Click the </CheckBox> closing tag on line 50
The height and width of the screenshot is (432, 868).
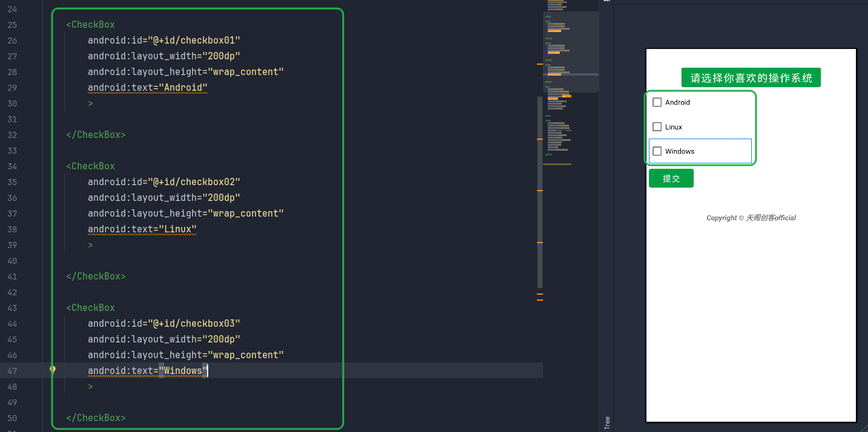(96, 418)
